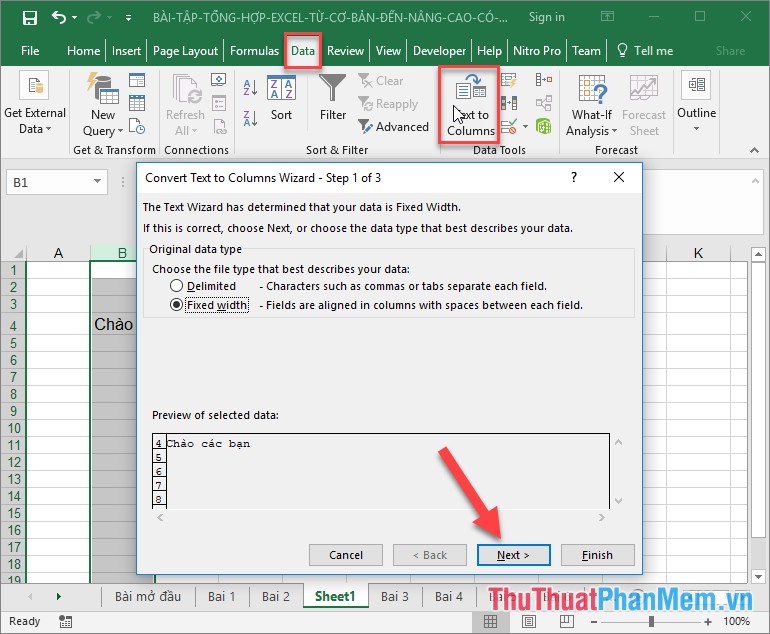Image resolution: width=770 pixels, height=634 pixels.
Task: Switch to the Page Layout tab
Action: point(185,51)
